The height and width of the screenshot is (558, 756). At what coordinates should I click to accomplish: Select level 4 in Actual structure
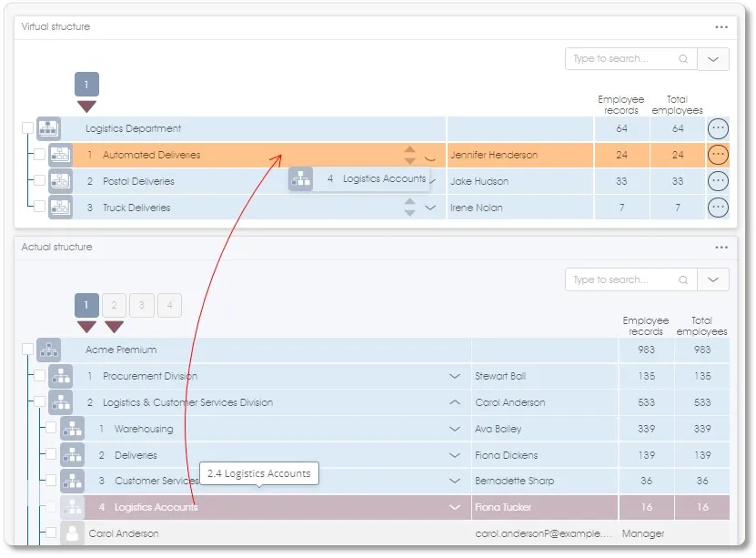tap(169, 305)
